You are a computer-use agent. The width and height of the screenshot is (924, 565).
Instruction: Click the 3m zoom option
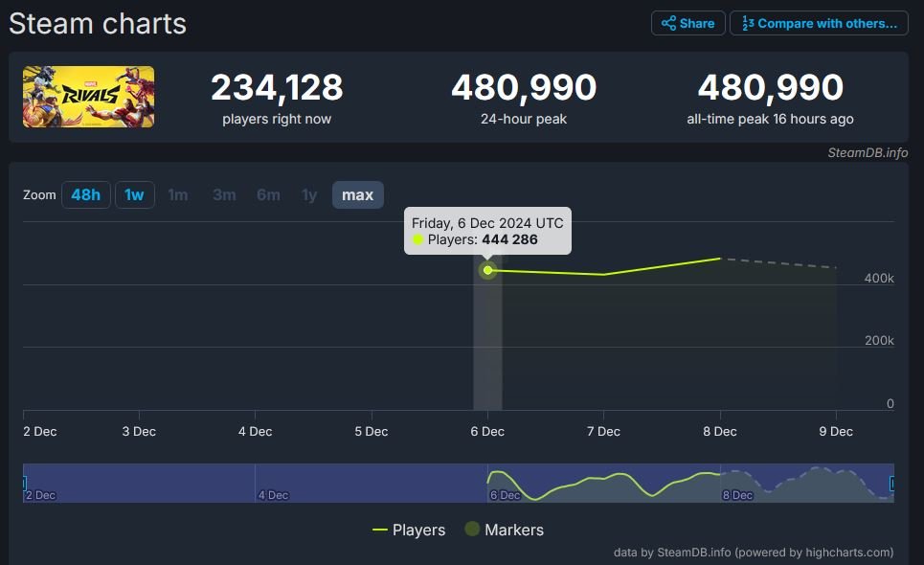coord(224,195)
